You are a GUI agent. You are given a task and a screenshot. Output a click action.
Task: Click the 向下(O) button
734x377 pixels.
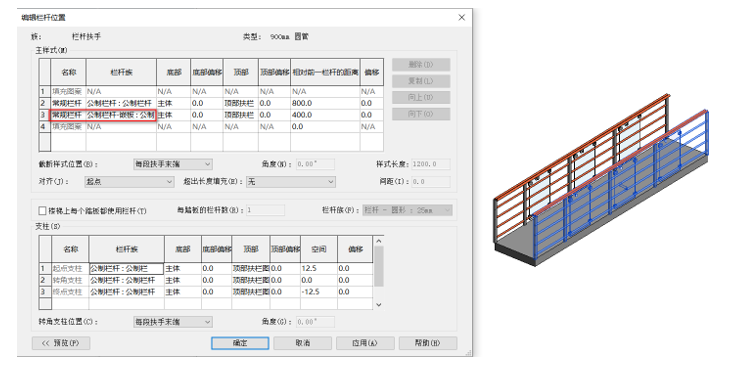[421, 114]
